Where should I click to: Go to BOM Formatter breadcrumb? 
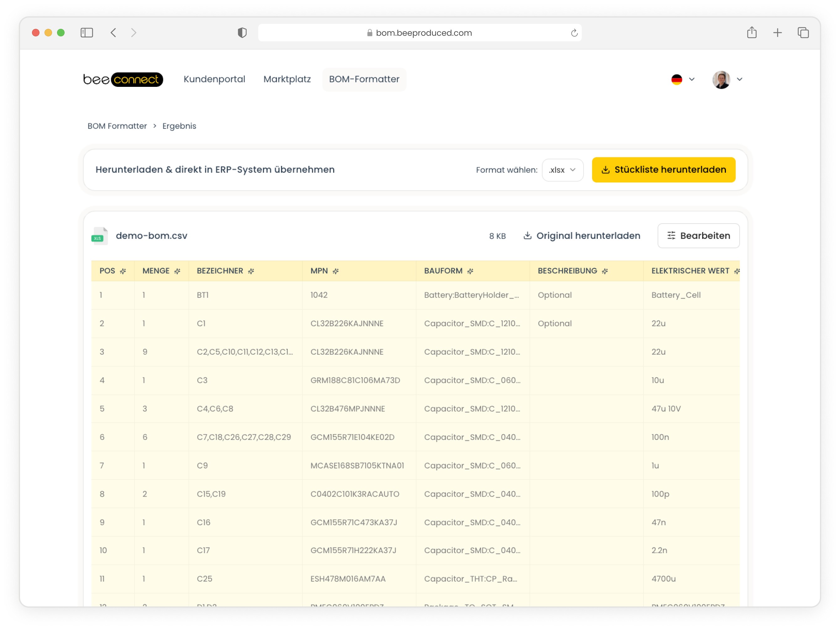coord(117,126)
